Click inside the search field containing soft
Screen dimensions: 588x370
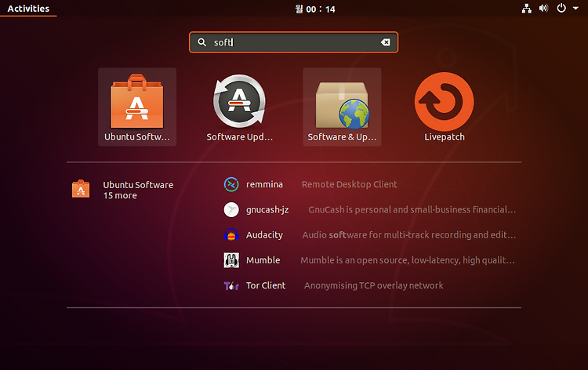294,42
